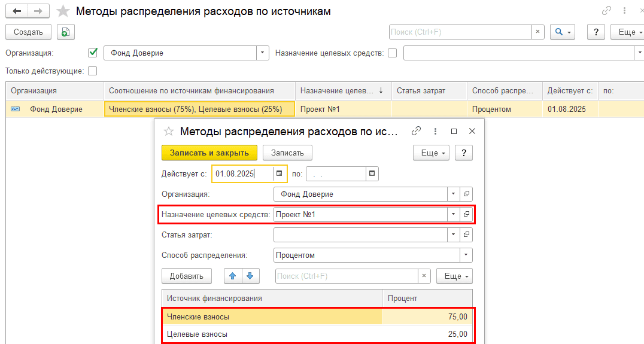Open Назначение целевых средств dropdown in dialog
644x344 pixels.
(x=453, y=214)
